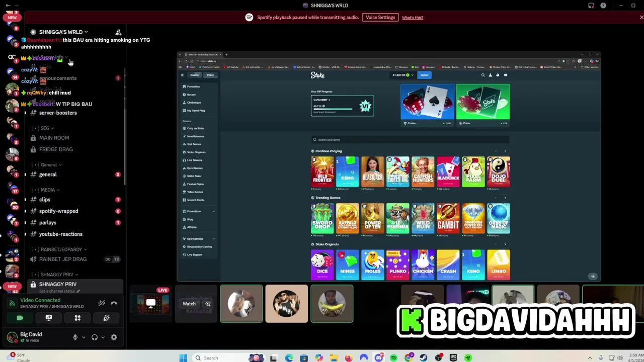The width and height of the screenshot is (644, 362).
Task: Deafen using the headphones icon
Action: coord(95,337)
